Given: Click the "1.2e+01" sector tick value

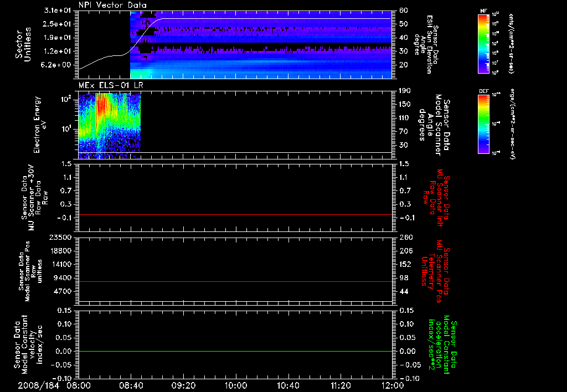Looking at the screenshot, I should pyautogui.click(x=58, y=51).
